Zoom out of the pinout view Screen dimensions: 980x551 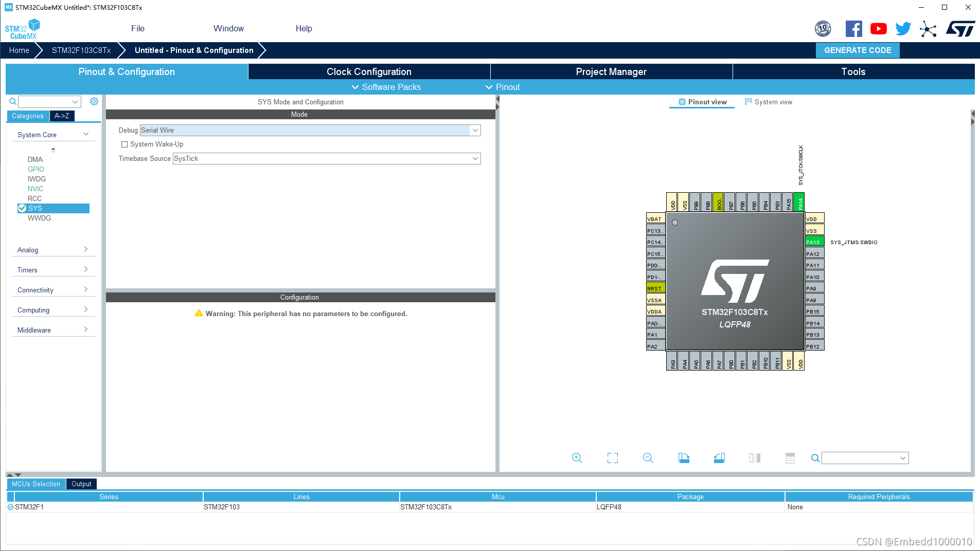coord(648,458)
